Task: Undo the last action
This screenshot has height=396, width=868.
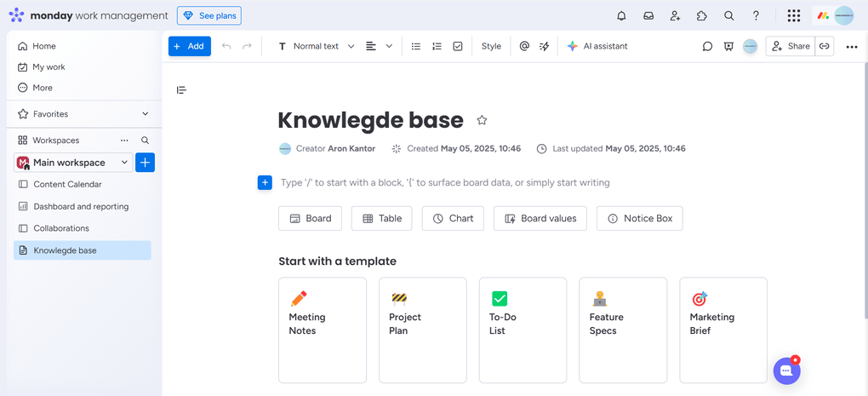Action: (226, 46)
